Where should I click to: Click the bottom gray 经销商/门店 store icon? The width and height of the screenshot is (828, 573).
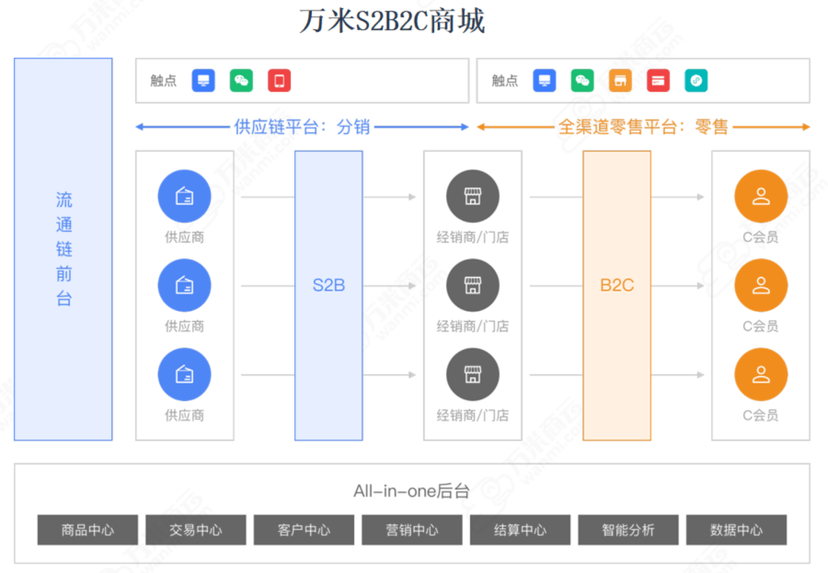(473, 374)
